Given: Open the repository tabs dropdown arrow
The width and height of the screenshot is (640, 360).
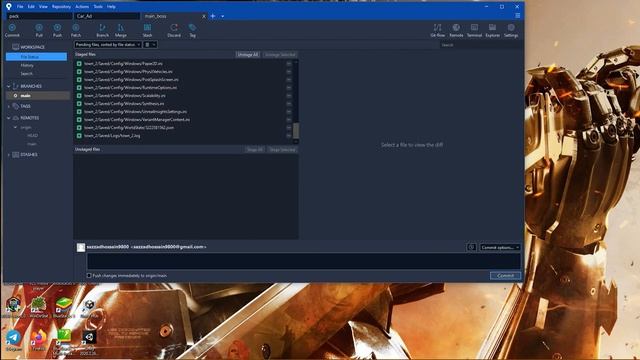Looking at the screenshot, I should (222, 16).
